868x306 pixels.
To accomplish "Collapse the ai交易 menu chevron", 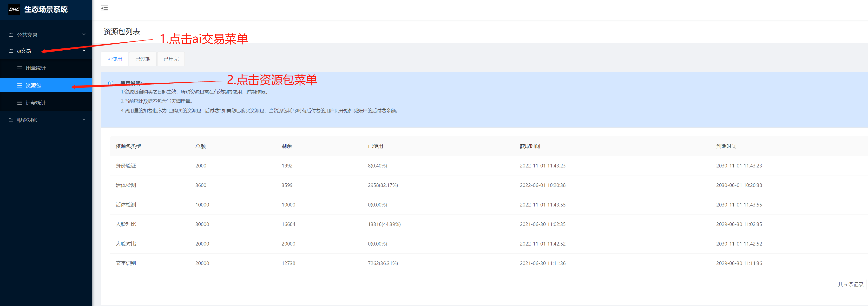I will coord(84,51).
